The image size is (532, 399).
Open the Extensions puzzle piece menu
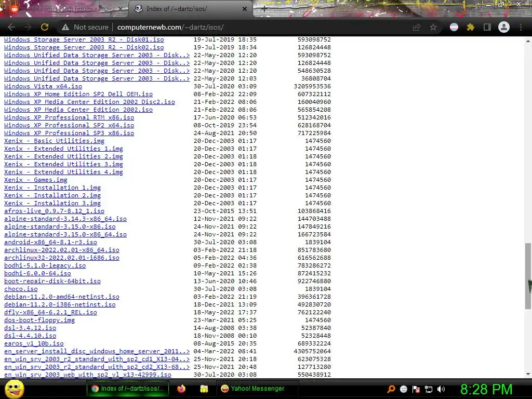coord(471,27)
